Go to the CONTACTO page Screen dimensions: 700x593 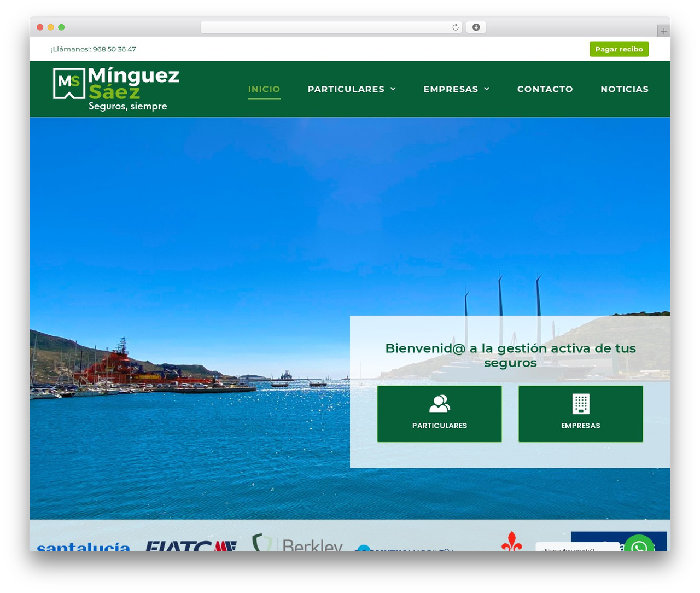(545, 89)
